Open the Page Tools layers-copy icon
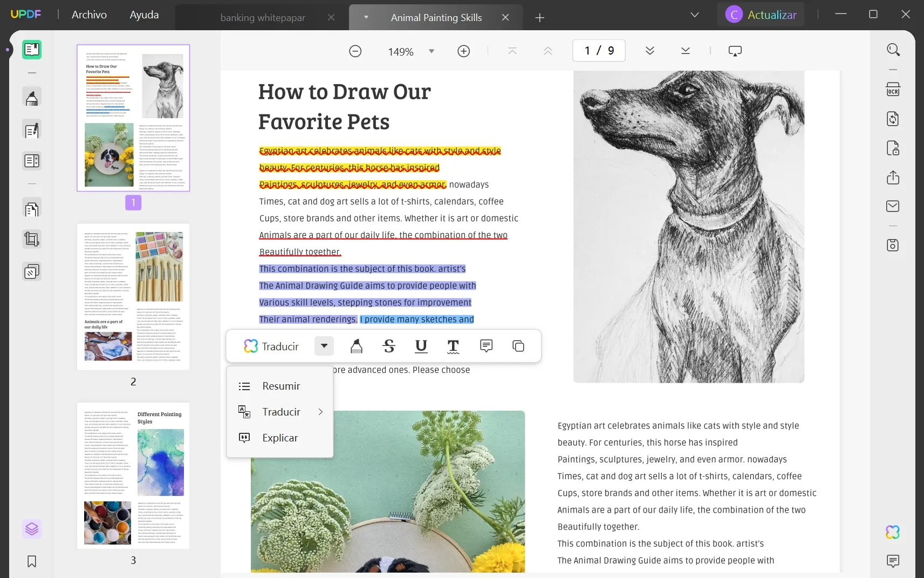 pos(32,271)
